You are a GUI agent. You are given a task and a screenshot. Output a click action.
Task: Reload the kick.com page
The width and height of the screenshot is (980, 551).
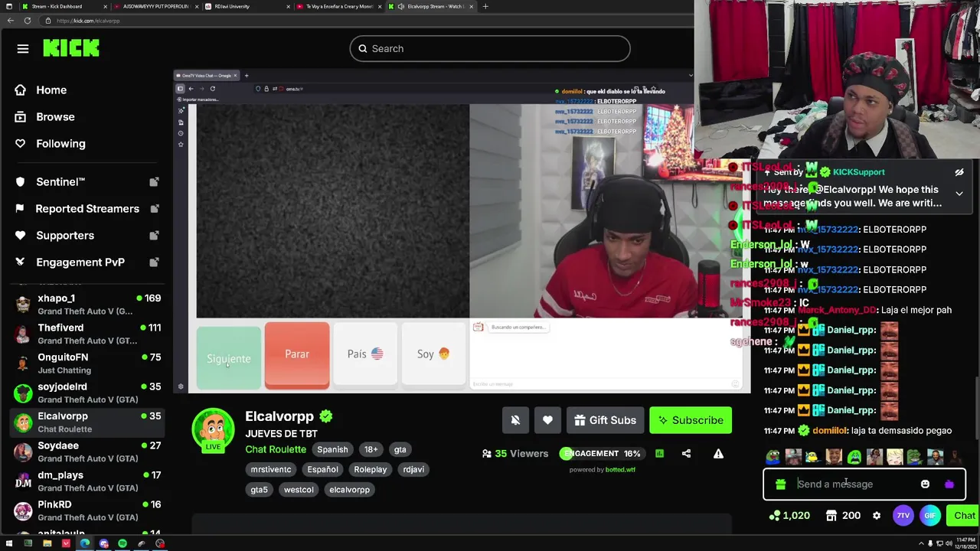(x=27, y=21)
